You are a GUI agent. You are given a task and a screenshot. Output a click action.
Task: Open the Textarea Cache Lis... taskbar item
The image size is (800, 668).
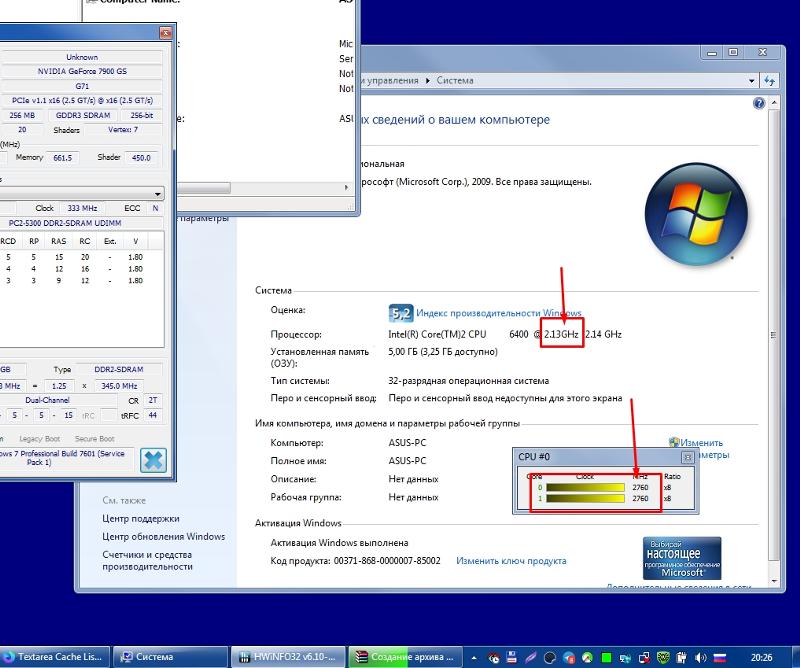pyautogui.click(x=54, y=657)
